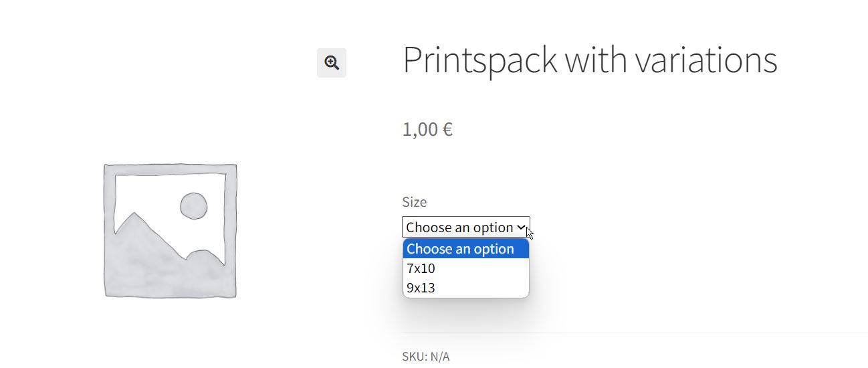Click the magnifier zoom icon on product image
This screenshot has width=868, height=368.
pos(332,63)
